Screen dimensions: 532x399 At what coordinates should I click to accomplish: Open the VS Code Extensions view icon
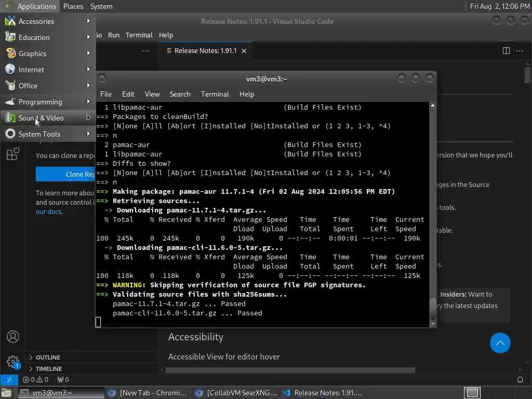coord(13,154)
